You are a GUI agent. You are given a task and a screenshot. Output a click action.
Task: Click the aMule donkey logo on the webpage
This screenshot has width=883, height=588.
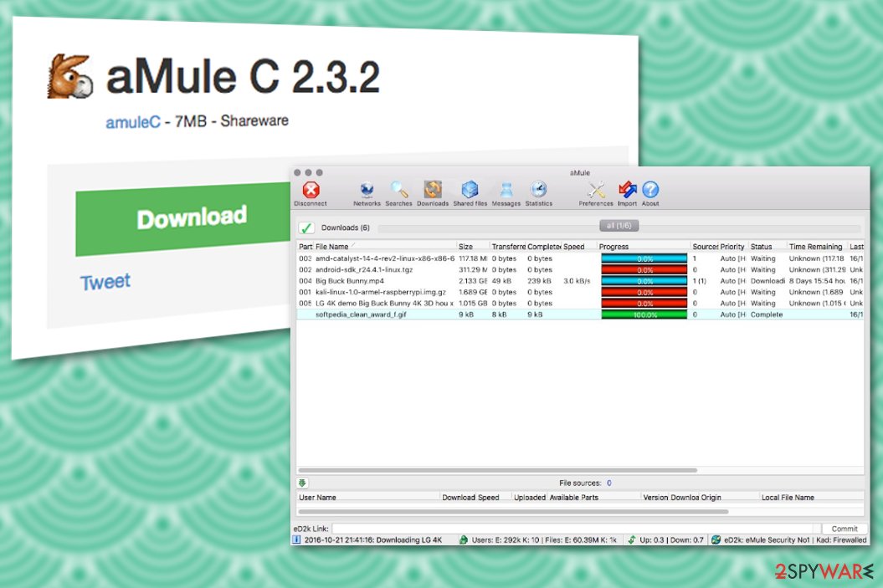point(69,76)
